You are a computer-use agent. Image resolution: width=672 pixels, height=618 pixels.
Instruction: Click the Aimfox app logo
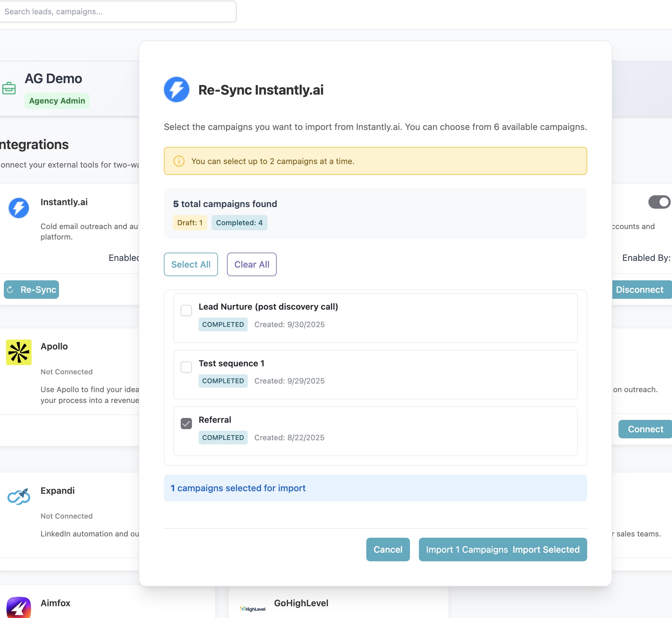(19, 607)
